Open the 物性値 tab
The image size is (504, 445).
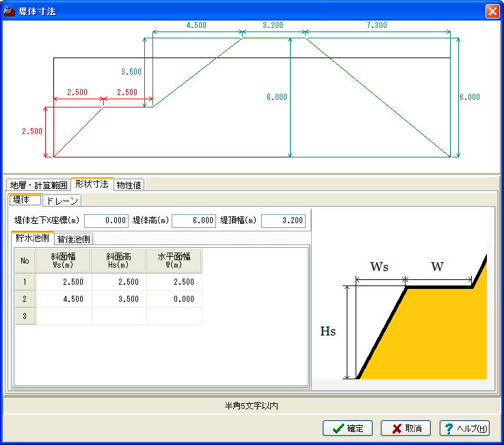(x=129, y=185)
